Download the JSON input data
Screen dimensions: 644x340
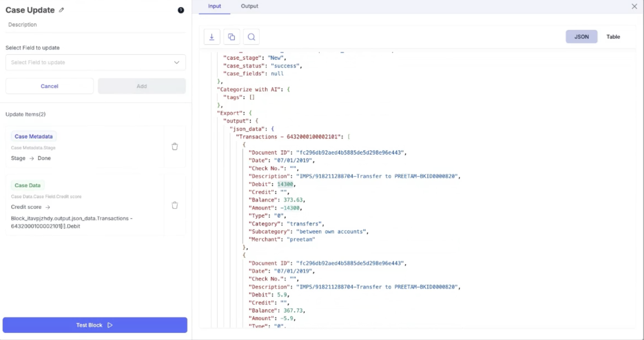212,37
